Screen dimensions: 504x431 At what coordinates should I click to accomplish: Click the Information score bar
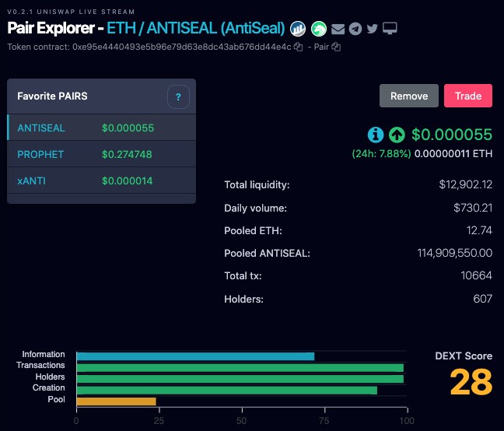195,356
